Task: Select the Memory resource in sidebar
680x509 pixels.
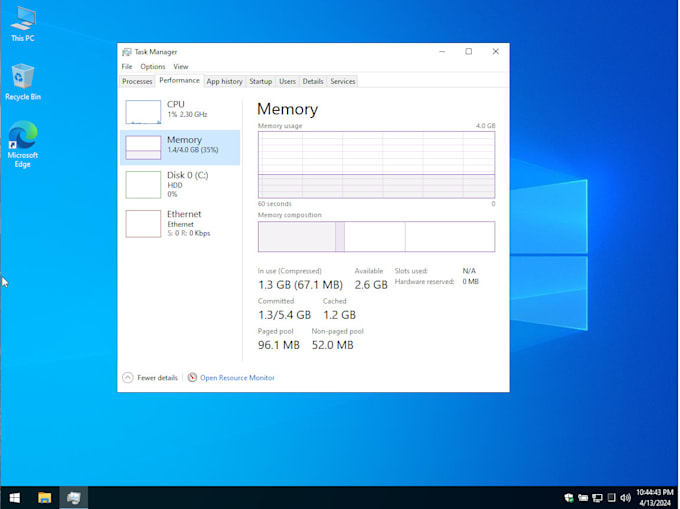Action: coord(180,147)
